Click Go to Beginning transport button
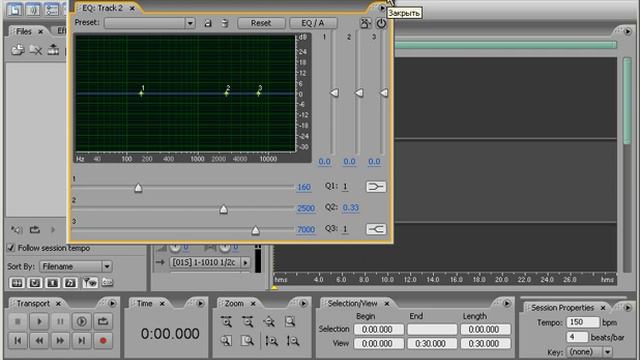Viewport: 640px width, 360px height. pyautogui.click(x=18, y=340)
